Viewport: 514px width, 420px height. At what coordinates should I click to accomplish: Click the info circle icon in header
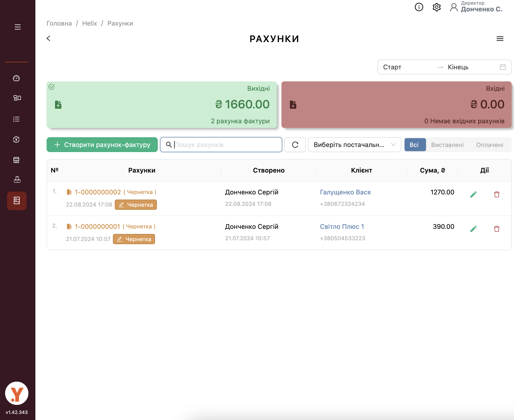point(419,7)
